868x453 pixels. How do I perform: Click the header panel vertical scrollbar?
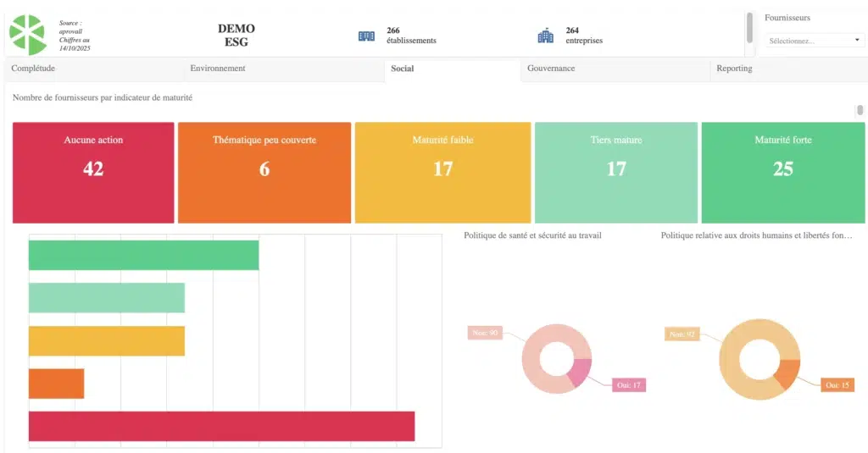[749, 27]
